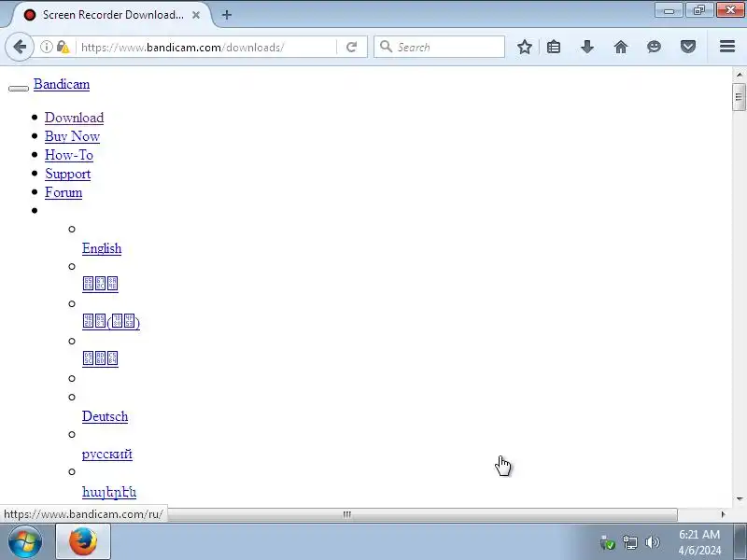Click the URL address bar
Screen dimensions: 747x560
(x=207, y=48)
